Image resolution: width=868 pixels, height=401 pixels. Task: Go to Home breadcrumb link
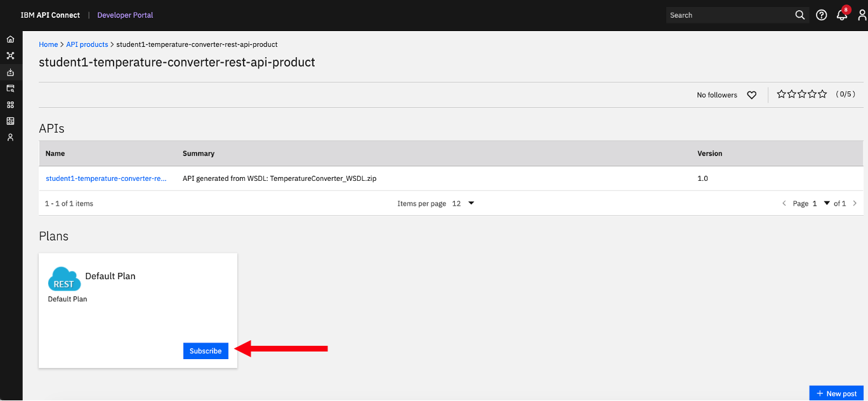pos(48,44)
